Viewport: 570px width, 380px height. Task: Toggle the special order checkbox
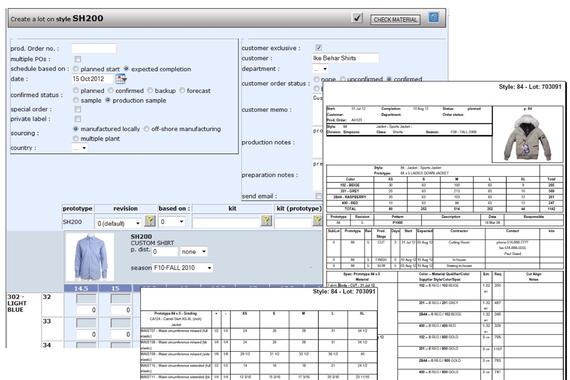pyautogui.click(x=77, y=109)
